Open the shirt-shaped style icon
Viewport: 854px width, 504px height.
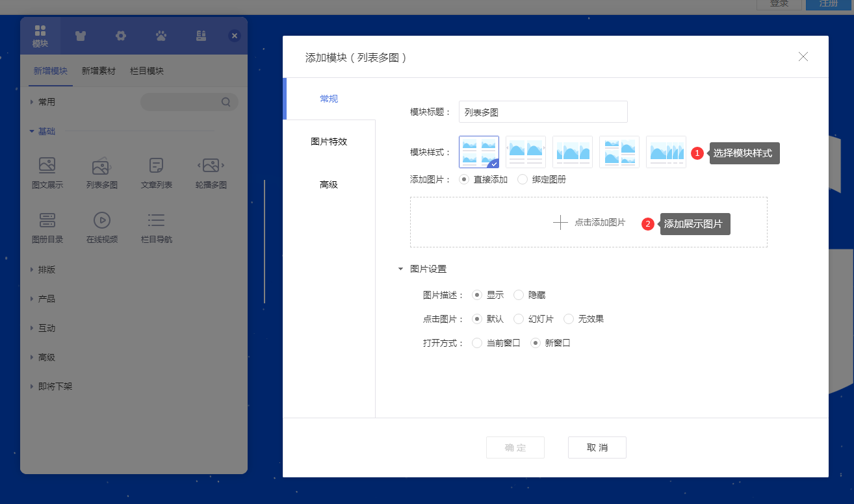click(81, 36)
